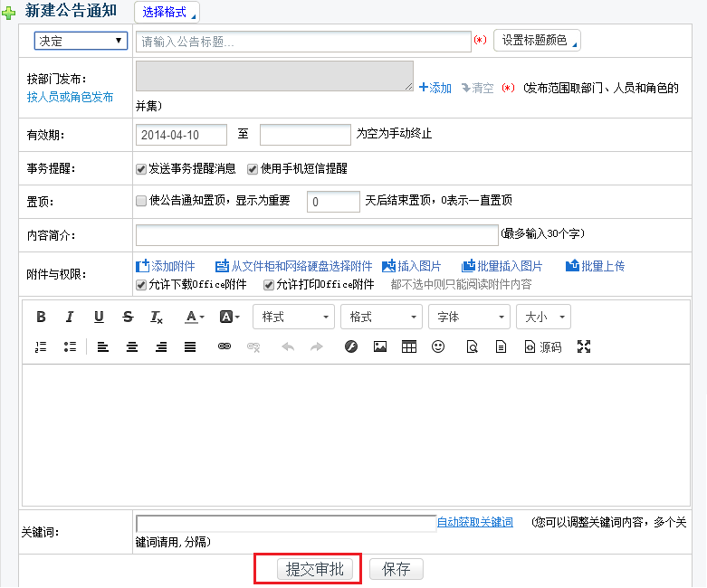
Task: Toggle bold formatting in editor toolbar
Action: pos(41,317)
